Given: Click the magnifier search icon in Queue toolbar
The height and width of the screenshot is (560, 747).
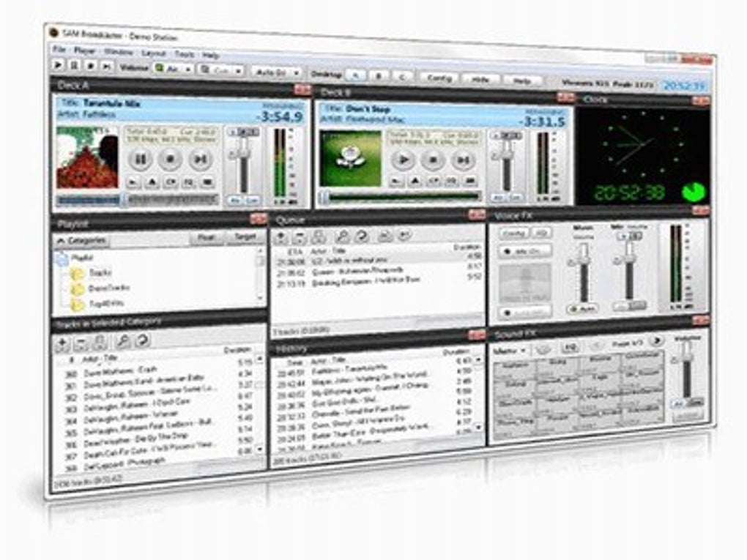Looking at the screenshot, I should pyautogui.click(x=342, y=236).
